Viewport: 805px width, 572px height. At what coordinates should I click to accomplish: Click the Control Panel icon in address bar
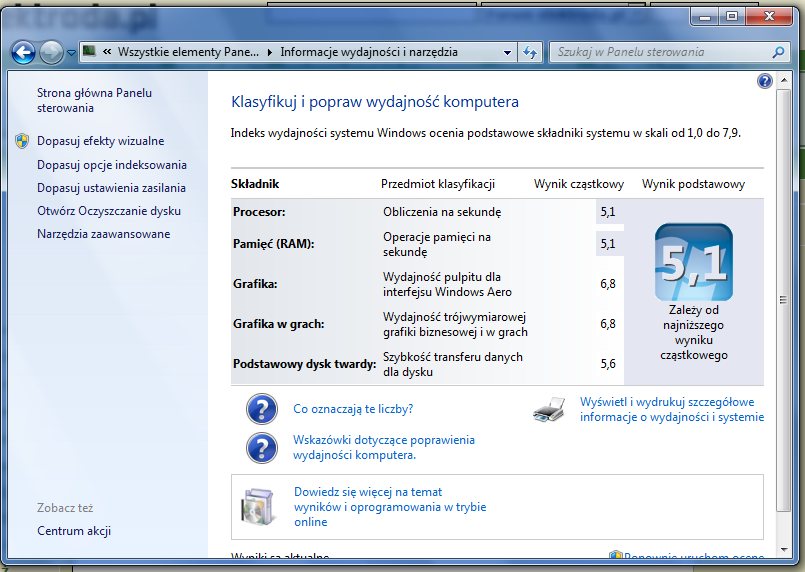pyautogui.click(x=89, y=51)
